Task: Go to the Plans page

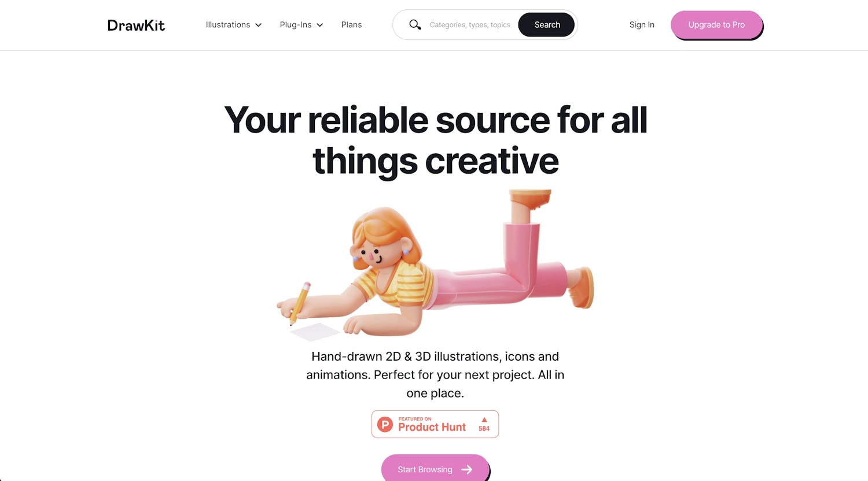Action: coord(351,25)
